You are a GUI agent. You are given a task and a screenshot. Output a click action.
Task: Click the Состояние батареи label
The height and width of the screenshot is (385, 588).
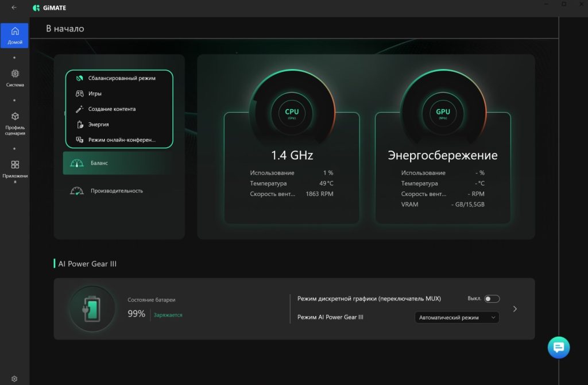point(152,300)
